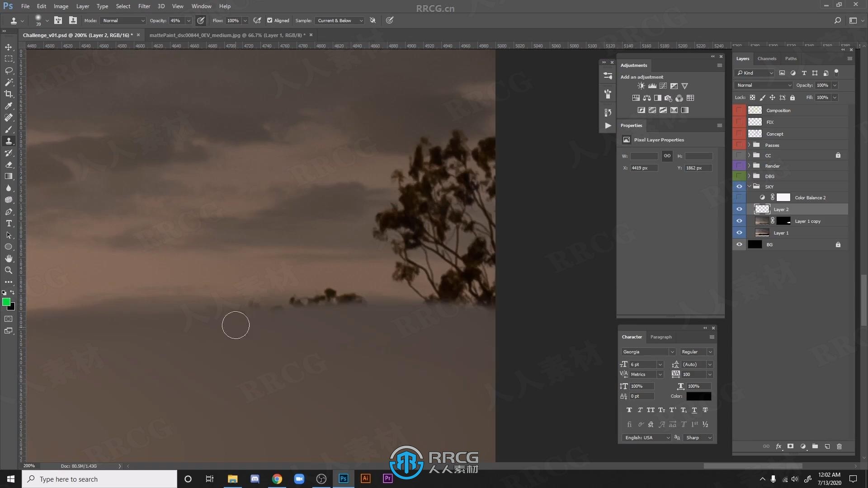Toggle visibility of Layer 2
The width and height of the screenshot is (868, 488).
coord(739,209)
